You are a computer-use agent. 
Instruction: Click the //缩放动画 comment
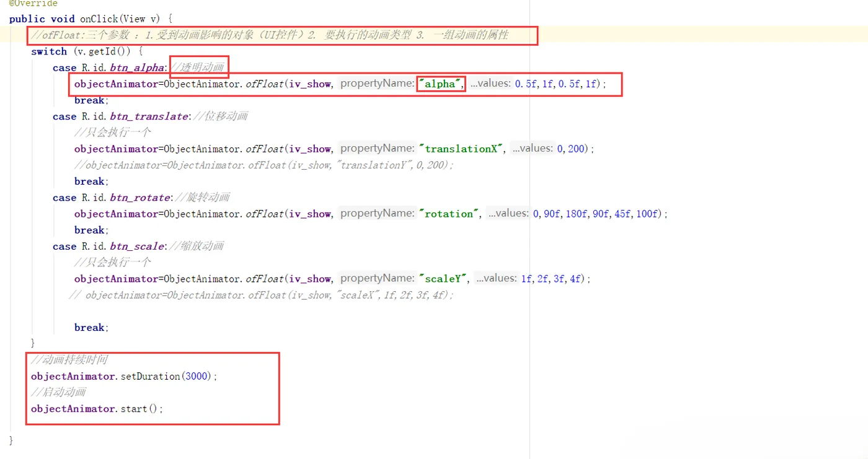(197, 247)
